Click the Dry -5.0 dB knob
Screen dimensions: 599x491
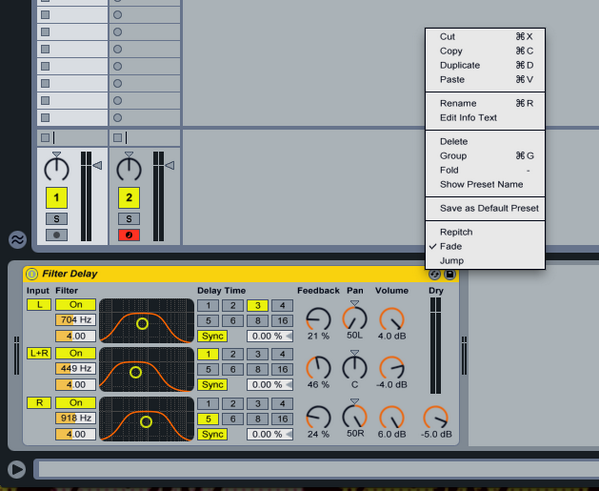pyautogui.click(x=435, y=417)
